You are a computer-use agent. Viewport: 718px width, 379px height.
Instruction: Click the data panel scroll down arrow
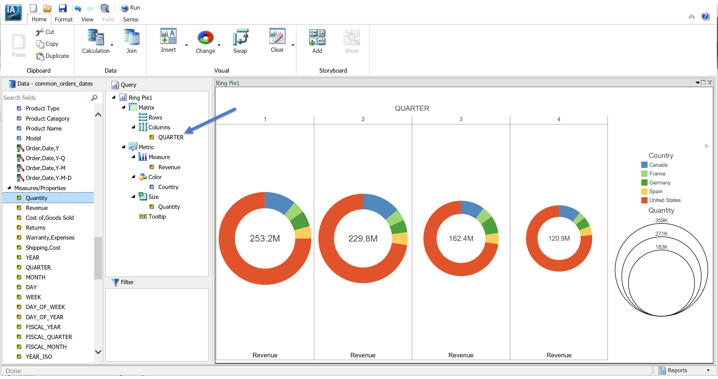[98, 352]
